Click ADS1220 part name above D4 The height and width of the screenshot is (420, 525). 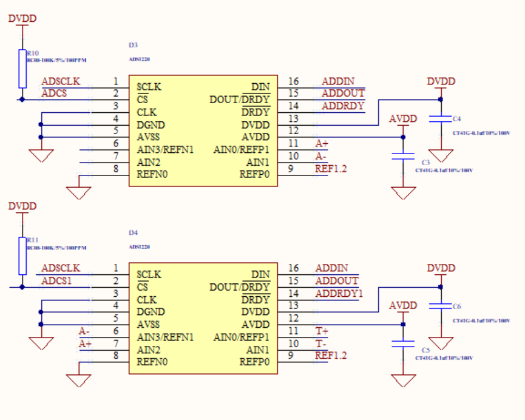click(x=139, y=247)
